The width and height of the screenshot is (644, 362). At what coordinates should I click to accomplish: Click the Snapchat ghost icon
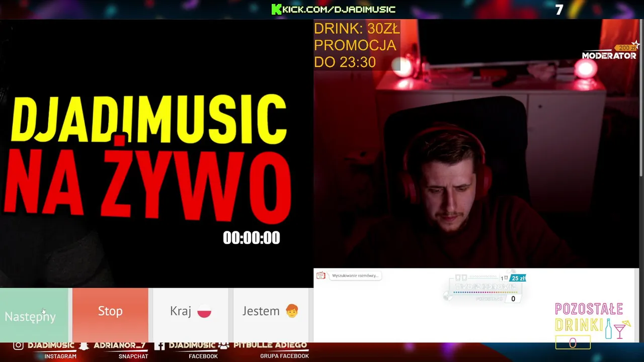84,346
